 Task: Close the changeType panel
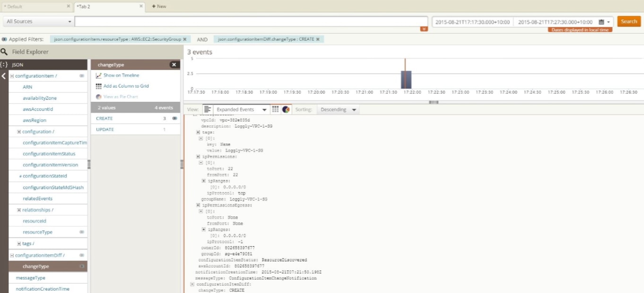point(174,65)
